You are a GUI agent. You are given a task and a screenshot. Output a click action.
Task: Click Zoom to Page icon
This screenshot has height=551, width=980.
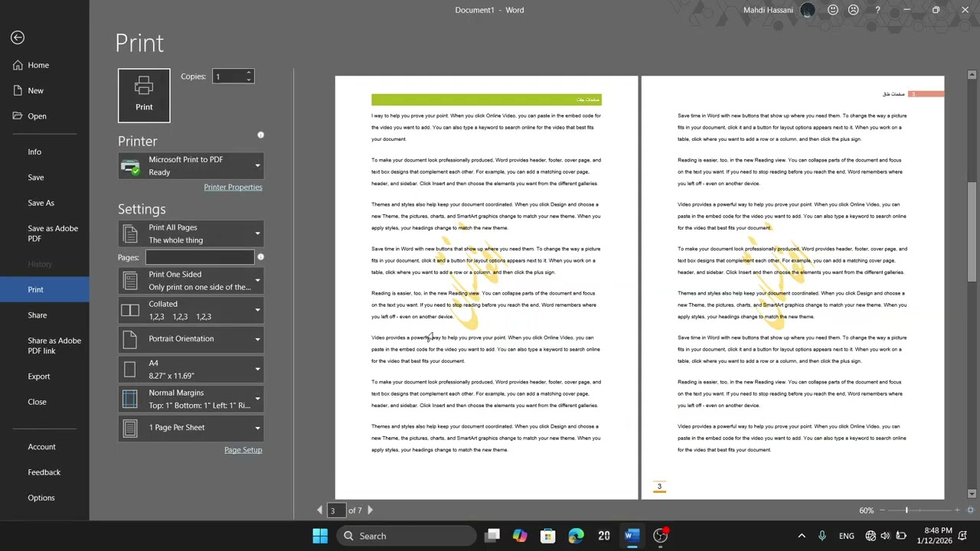(x=971, y=510)
